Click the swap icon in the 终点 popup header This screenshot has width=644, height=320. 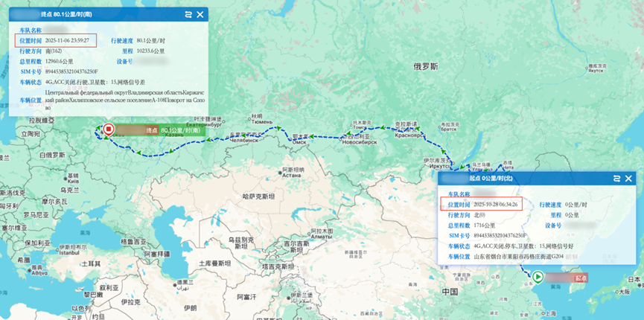187,14
